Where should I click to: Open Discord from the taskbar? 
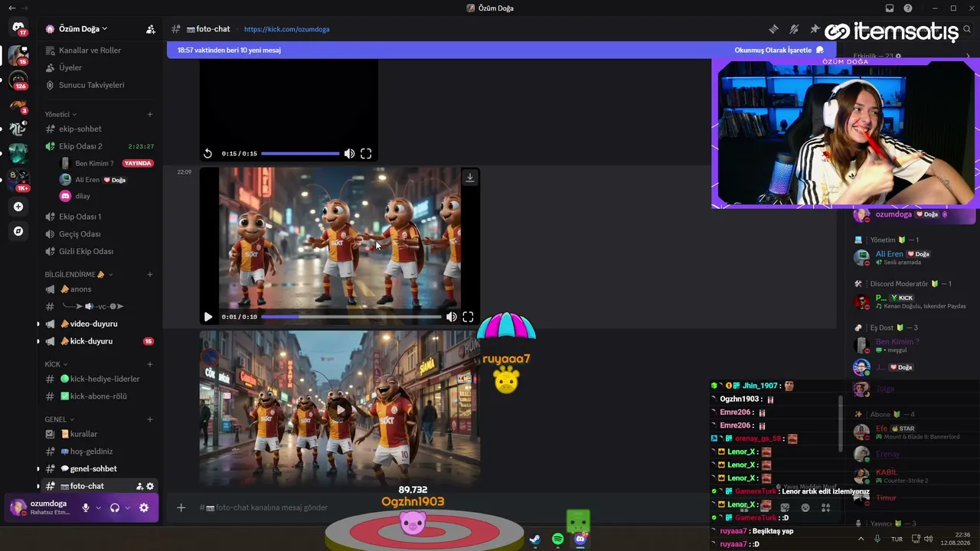pos(580,540)
